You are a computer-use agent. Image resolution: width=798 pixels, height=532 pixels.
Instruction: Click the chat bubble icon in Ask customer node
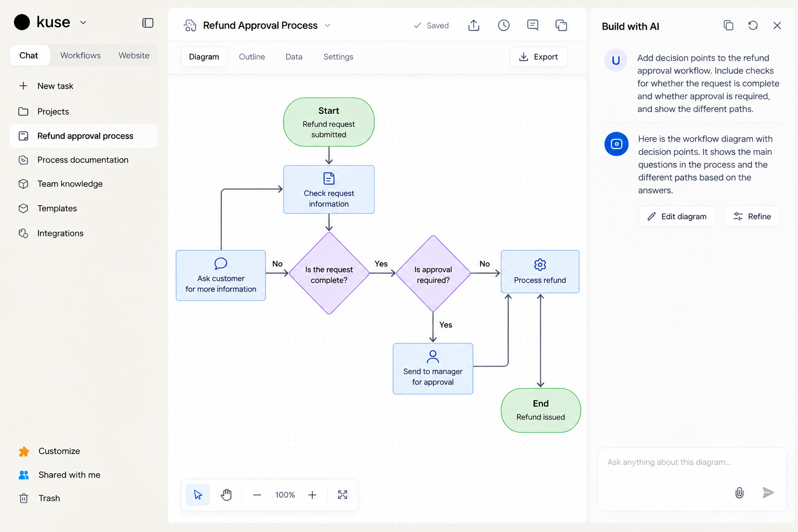(x=221, y=263)
